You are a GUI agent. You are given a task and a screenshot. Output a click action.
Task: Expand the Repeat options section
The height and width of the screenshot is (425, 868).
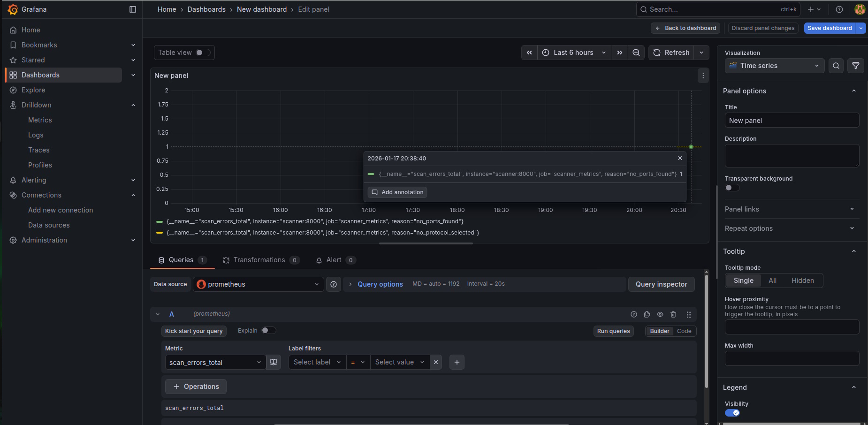pyautogui.click(x=792, y=228)
